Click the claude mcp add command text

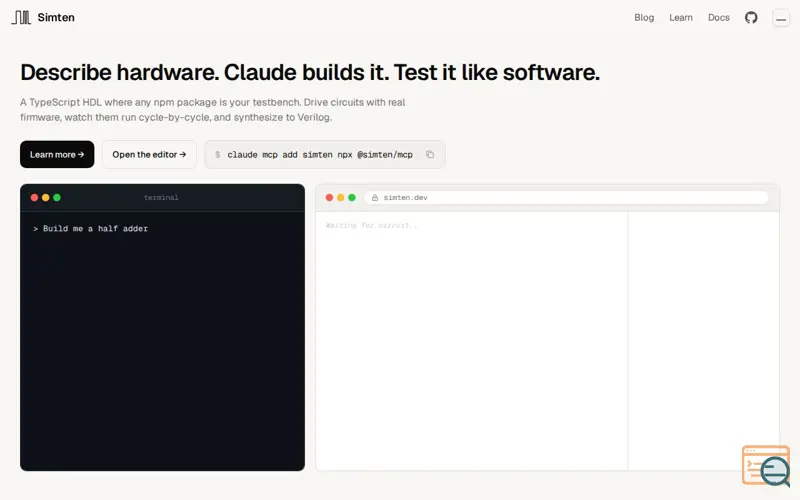tap(320, 155)
